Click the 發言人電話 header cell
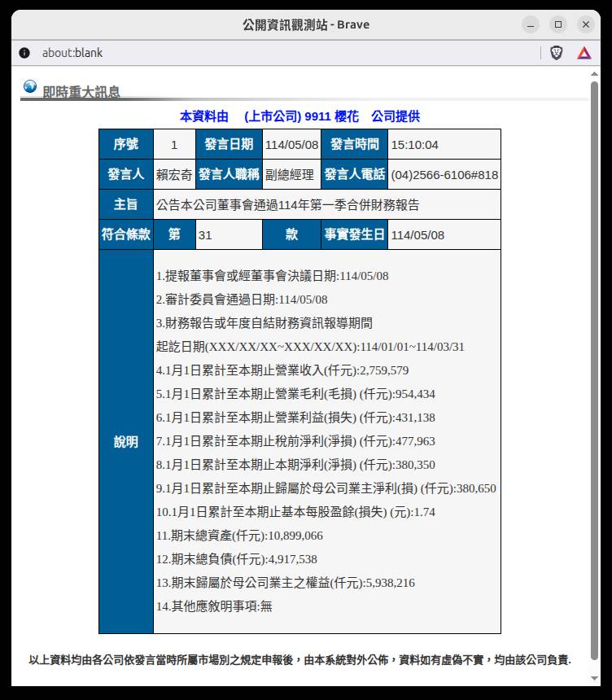 click(x=355, y=174)
